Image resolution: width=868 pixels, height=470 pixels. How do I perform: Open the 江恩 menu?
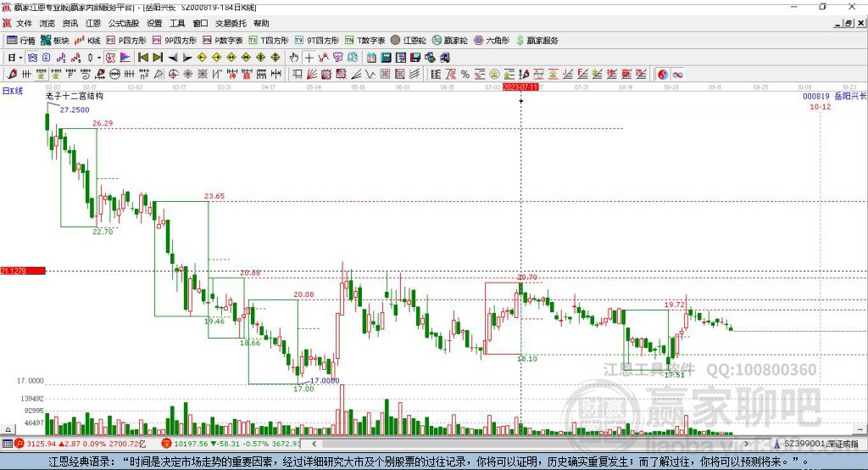point(93,23)
